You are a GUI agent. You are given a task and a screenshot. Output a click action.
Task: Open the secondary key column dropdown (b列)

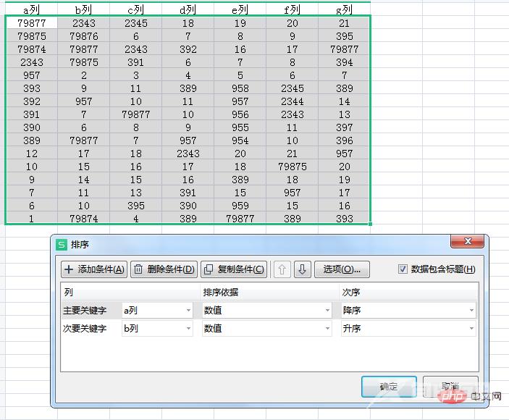[x=157, y=329]
